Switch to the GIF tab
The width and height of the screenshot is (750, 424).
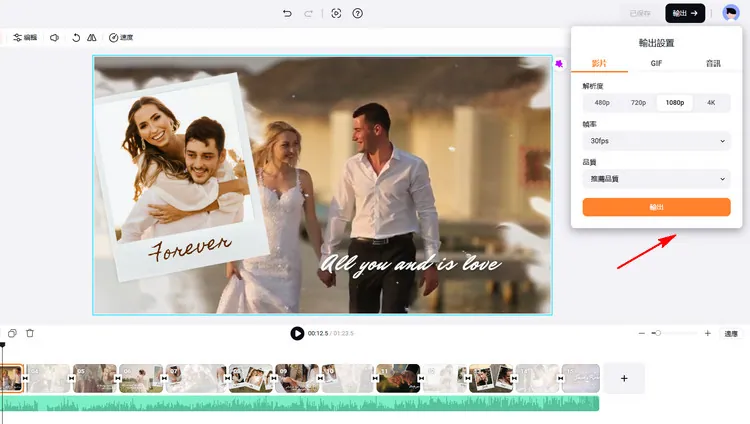coord(656,63)
